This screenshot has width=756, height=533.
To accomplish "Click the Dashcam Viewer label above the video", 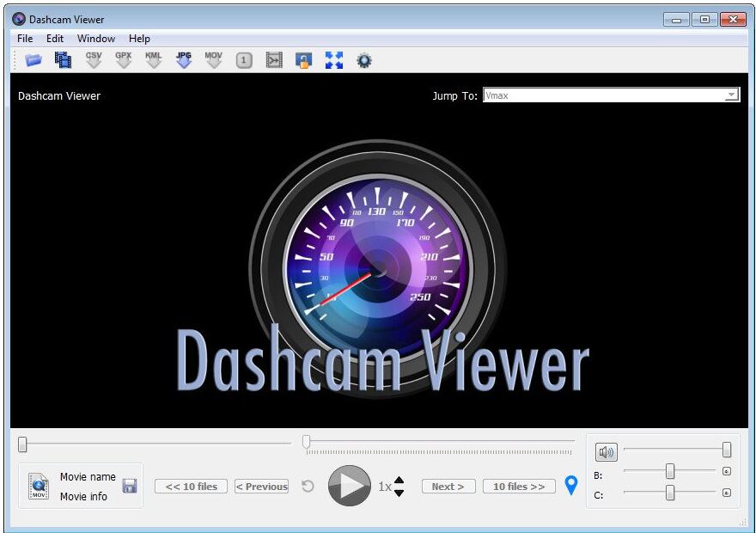I will click(59, 95).
